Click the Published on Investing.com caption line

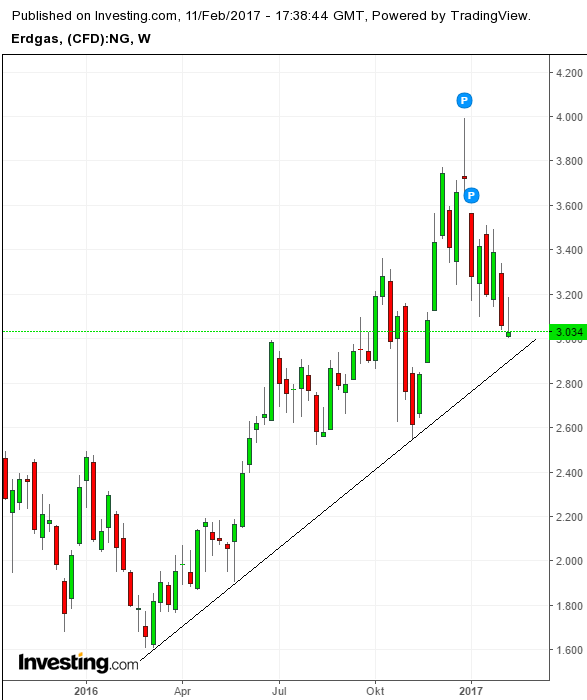pos(271,16)
